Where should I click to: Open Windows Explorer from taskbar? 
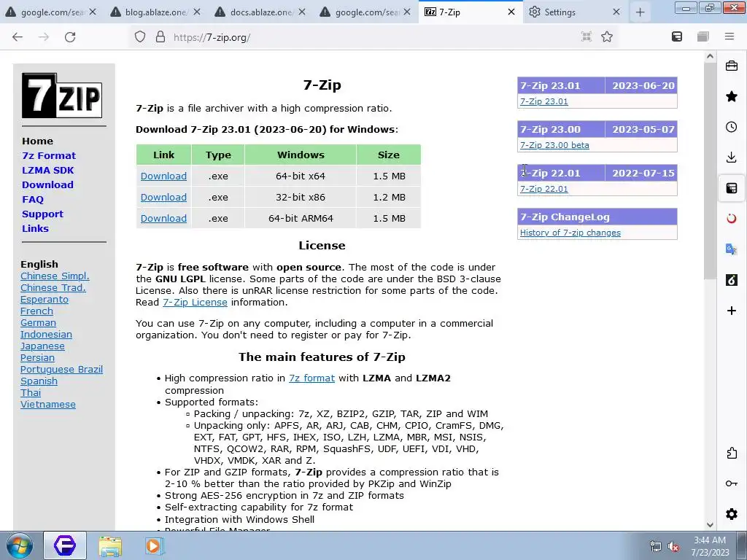pos(110,545)
